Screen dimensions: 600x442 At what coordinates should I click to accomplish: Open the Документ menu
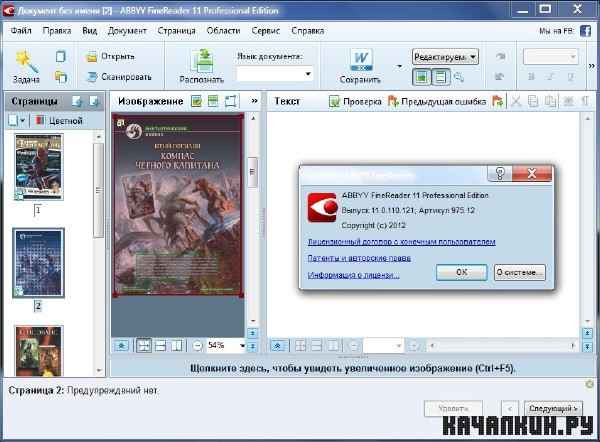coord(127,31)
